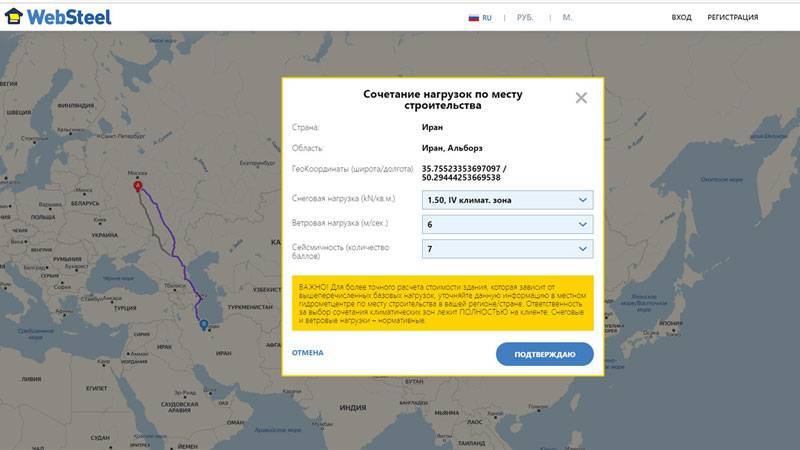Click the ОТМЕНА cancel link
800x450 pixels.
(x=308, y=353)
